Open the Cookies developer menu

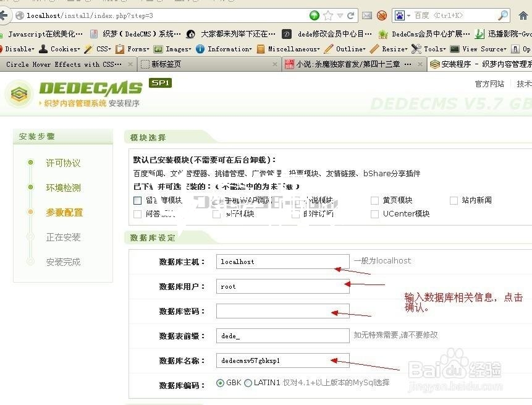59,49
